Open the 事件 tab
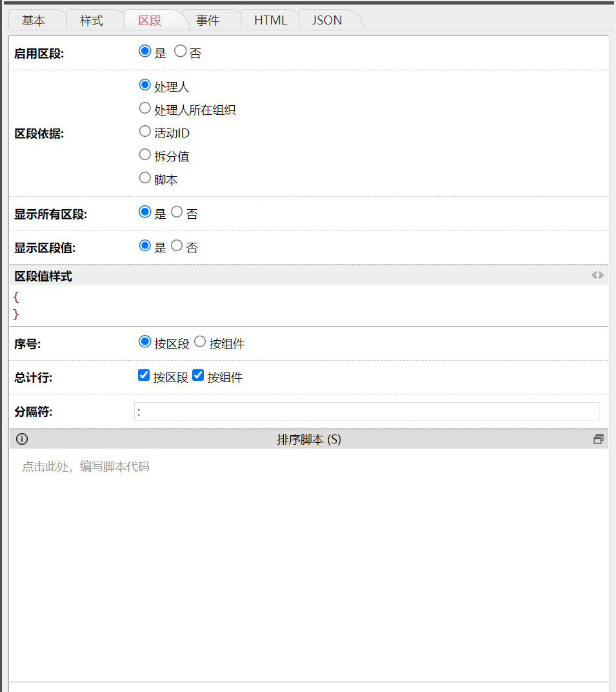Image resolution: width=616 pixels, height=692 pixels. [208, 21]
